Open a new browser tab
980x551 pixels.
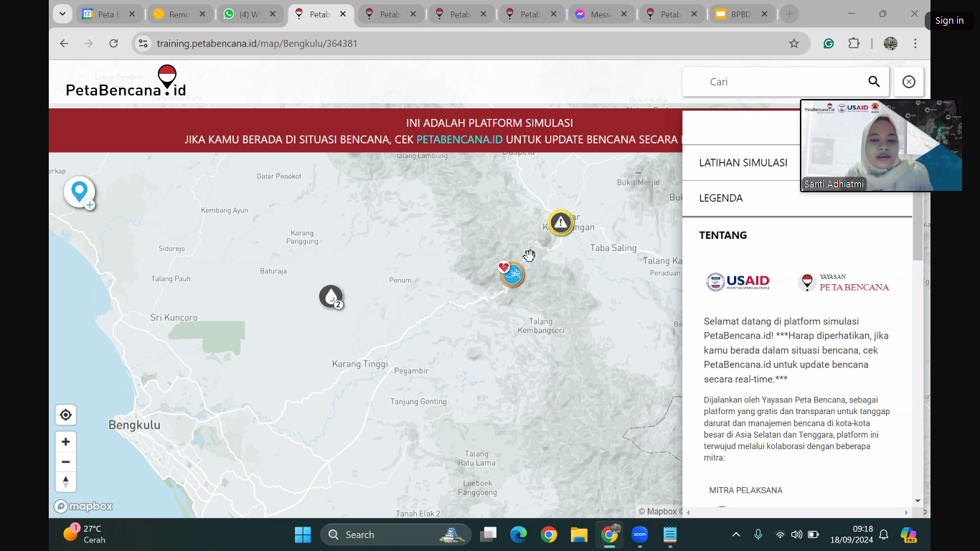790,14
